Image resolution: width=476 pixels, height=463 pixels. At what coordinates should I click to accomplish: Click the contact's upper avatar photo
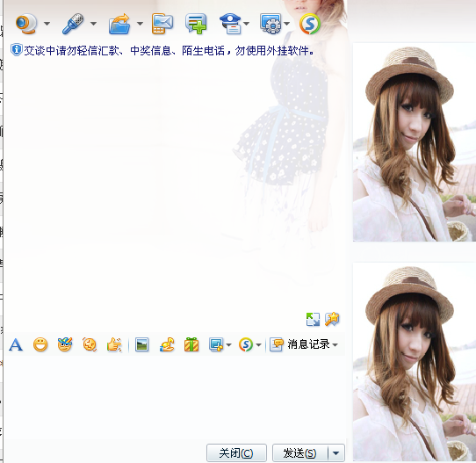point(414,142)
